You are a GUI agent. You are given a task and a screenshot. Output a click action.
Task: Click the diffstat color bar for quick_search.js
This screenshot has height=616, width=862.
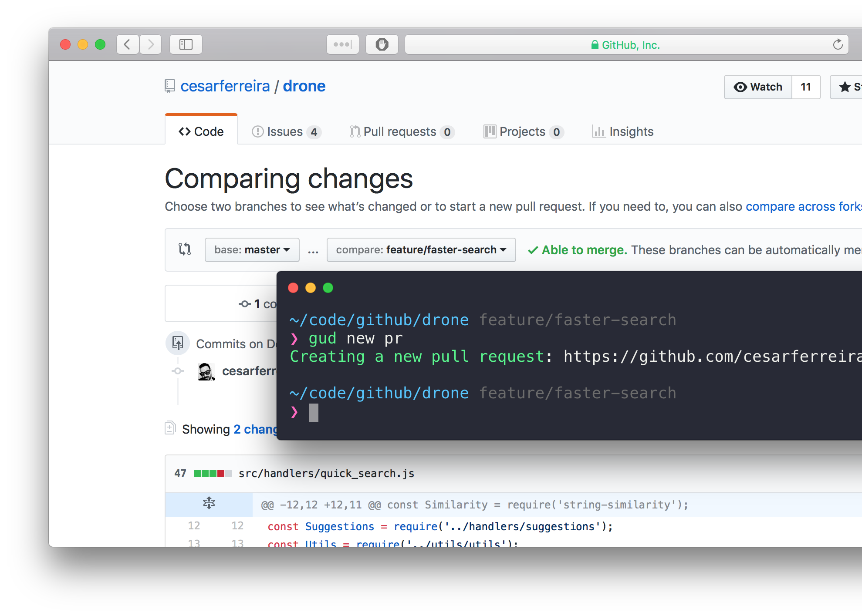[213, 474]
